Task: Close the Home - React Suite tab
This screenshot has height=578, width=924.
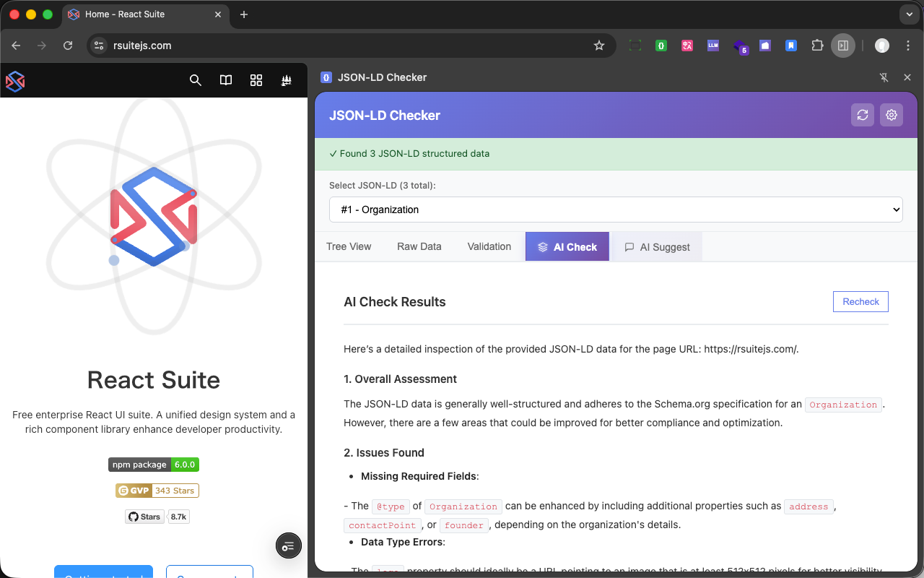Action: 218,14
